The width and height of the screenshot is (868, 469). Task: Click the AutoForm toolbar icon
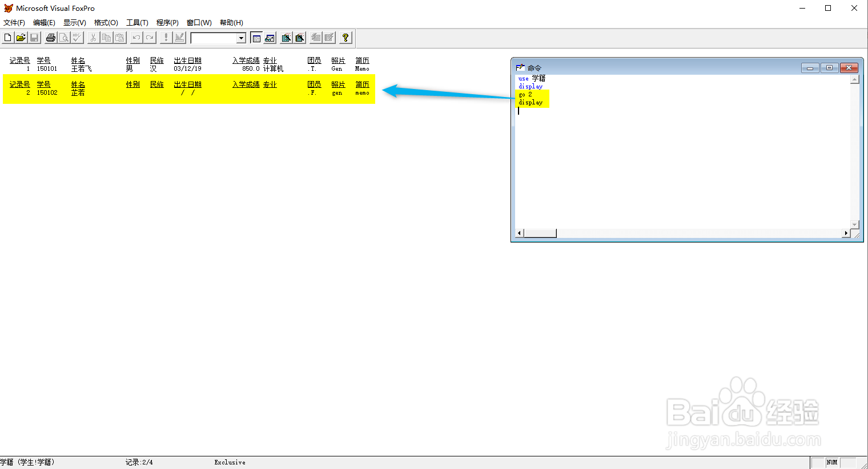[316, 38]
